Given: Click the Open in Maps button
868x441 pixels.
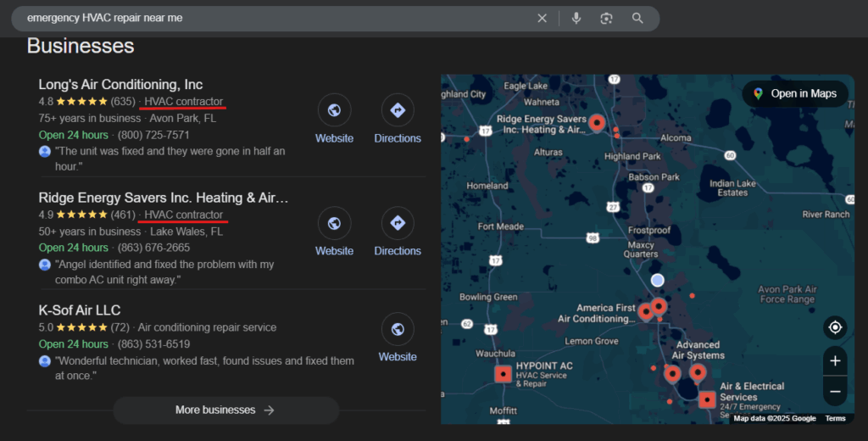Looking at the screenshot, I should [x=795, y=93].
